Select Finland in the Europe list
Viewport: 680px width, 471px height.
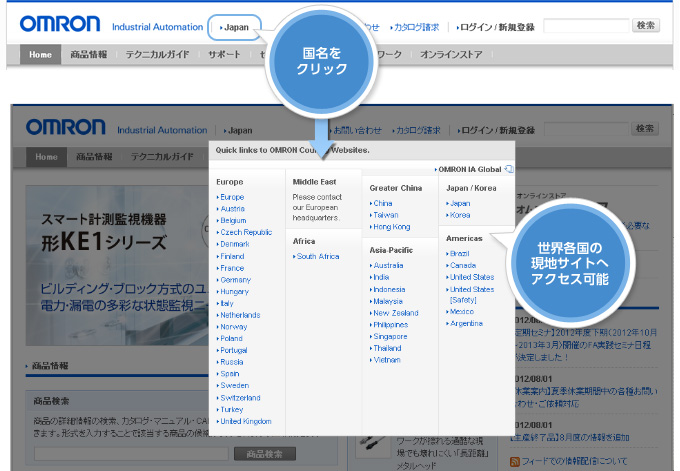[230, 256]
